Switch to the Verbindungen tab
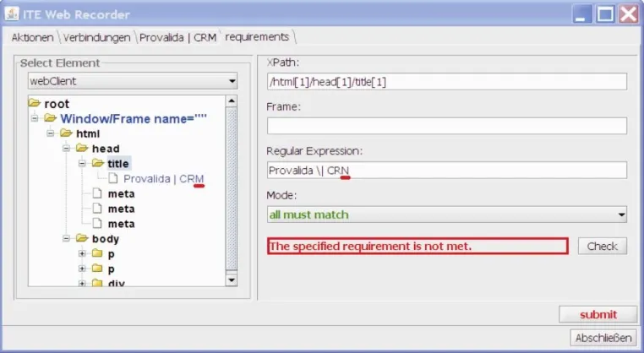This screenshot has height=353, width=644. click(96, 37)
